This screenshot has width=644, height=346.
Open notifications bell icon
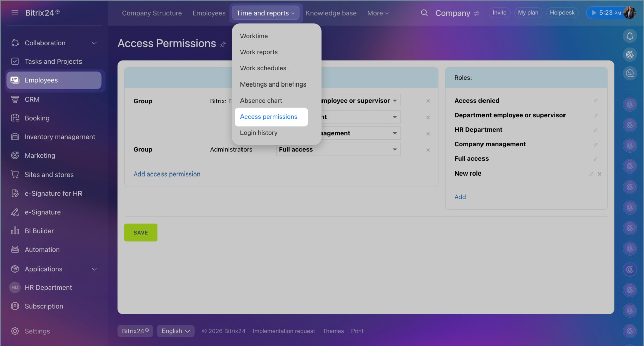click(629, 36)
